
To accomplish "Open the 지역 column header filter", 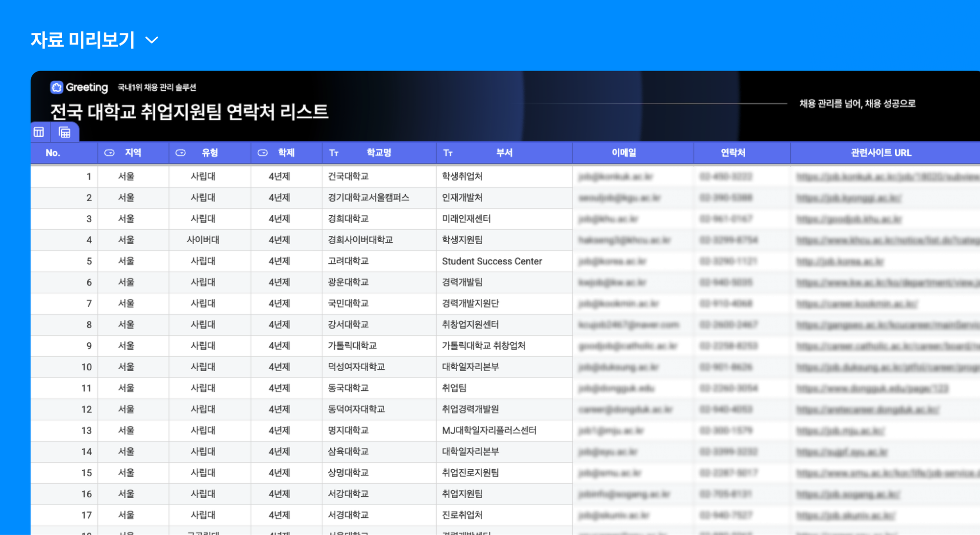I will 133,153.
